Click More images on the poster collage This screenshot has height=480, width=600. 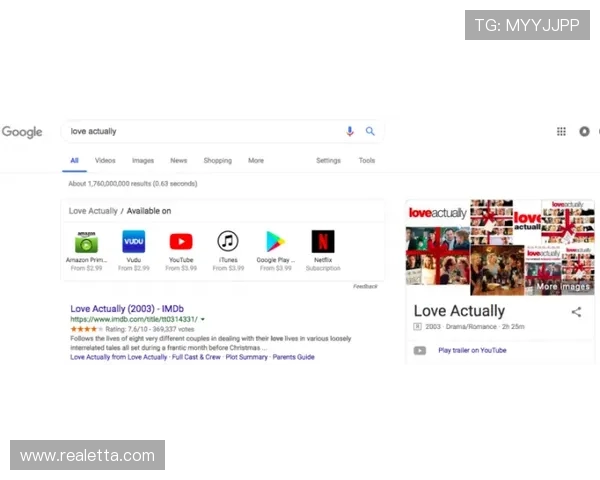click(562, 287)
